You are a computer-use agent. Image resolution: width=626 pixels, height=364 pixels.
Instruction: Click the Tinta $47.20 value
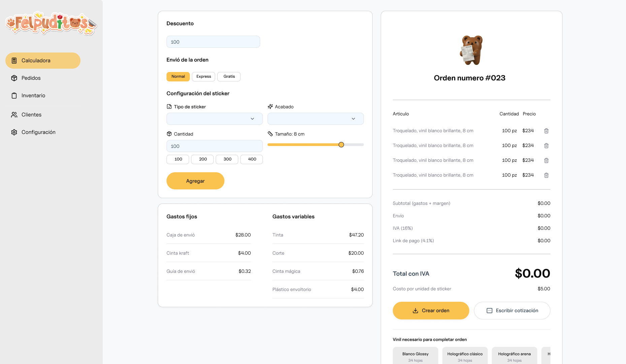pos(356,235)
